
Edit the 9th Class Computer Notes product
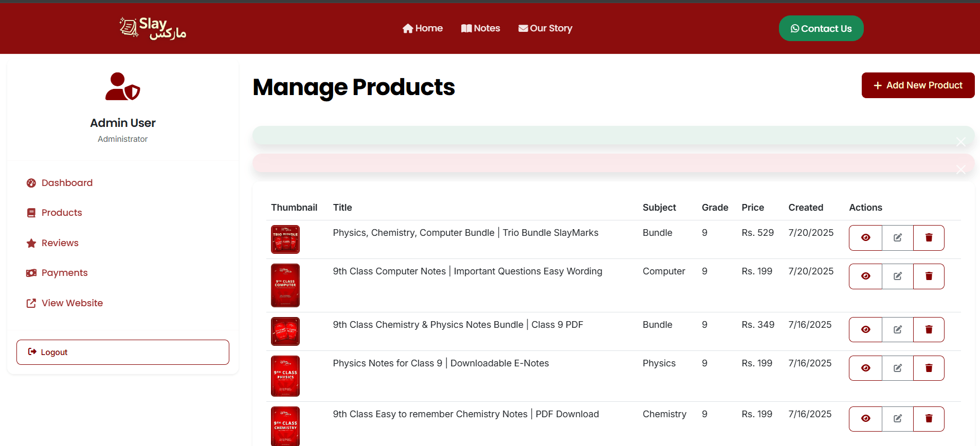click(898, 276)
